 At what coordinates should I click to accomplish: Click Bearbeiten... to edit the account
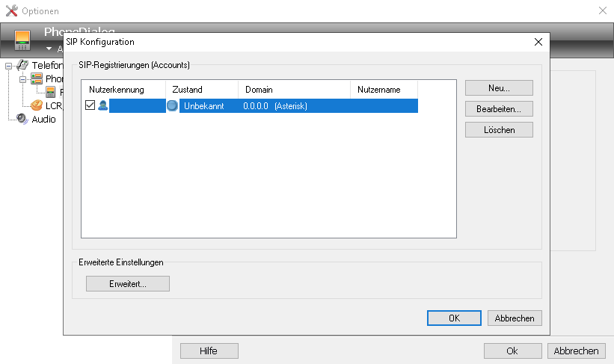click(x=499, y=109)
